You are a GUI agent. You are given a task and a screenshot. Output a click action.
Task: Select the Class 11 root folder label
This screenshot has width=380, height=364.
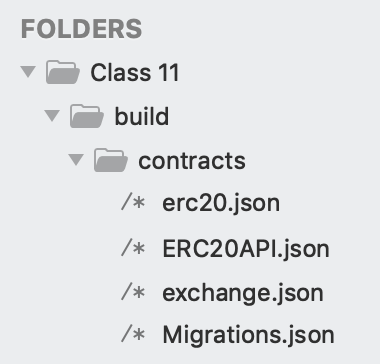(135, 72)
